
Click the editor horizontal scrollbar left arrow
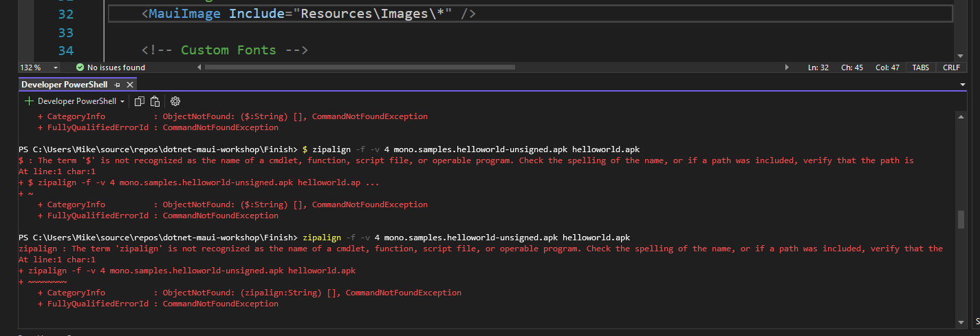(199, 67)
